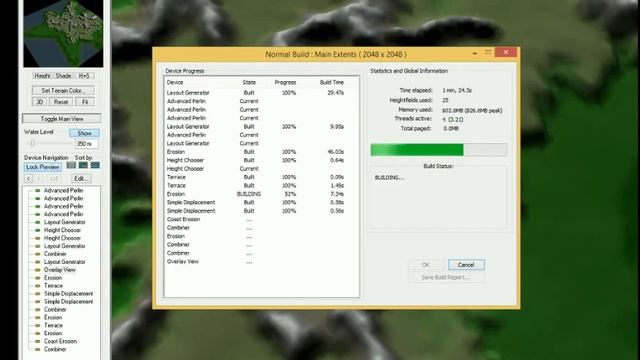Screen dimensions: 640x360
Task: Click the Toggle Main View button
Action: 62,119
